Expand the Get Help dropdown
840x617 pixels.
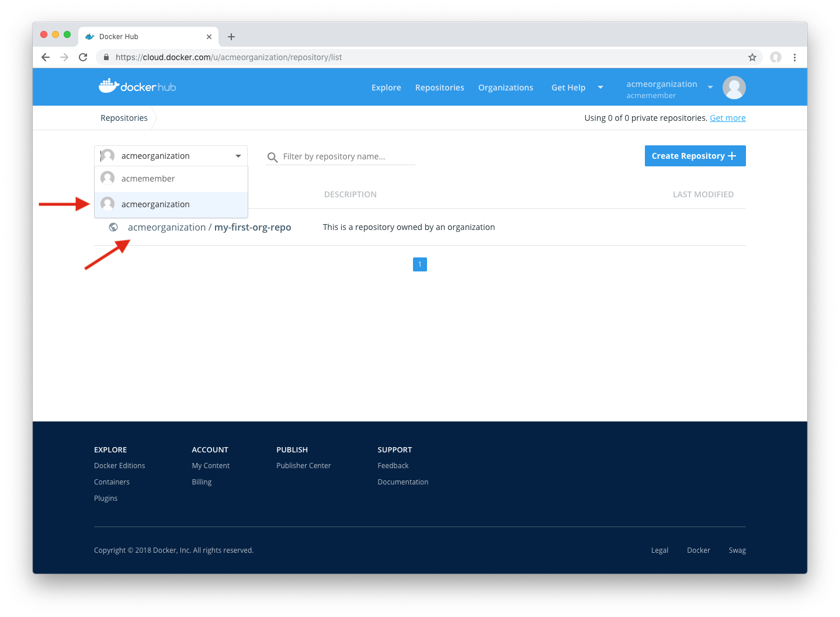coord(600,87)
